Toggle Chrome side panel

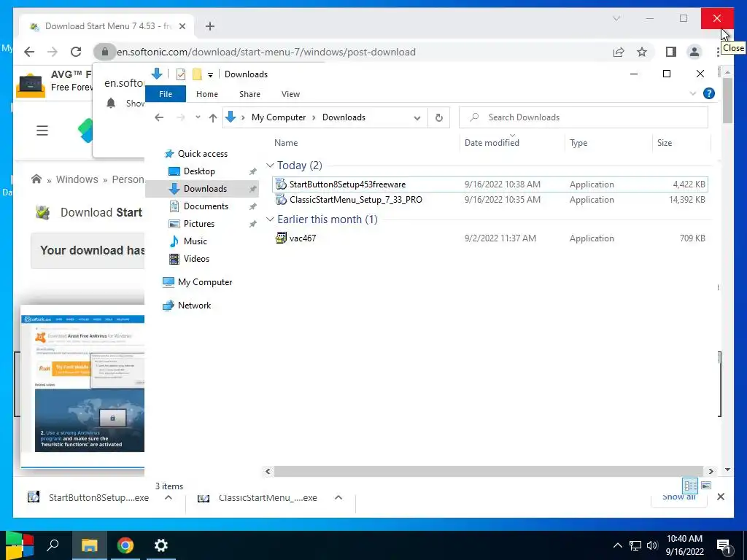[671, 52]
